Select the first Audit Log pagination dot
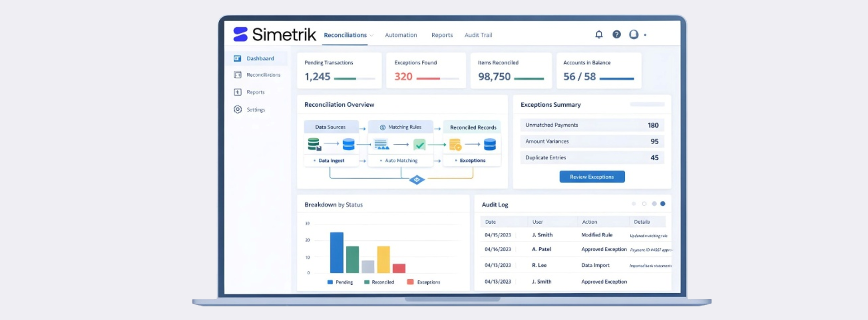 point(634,204)
